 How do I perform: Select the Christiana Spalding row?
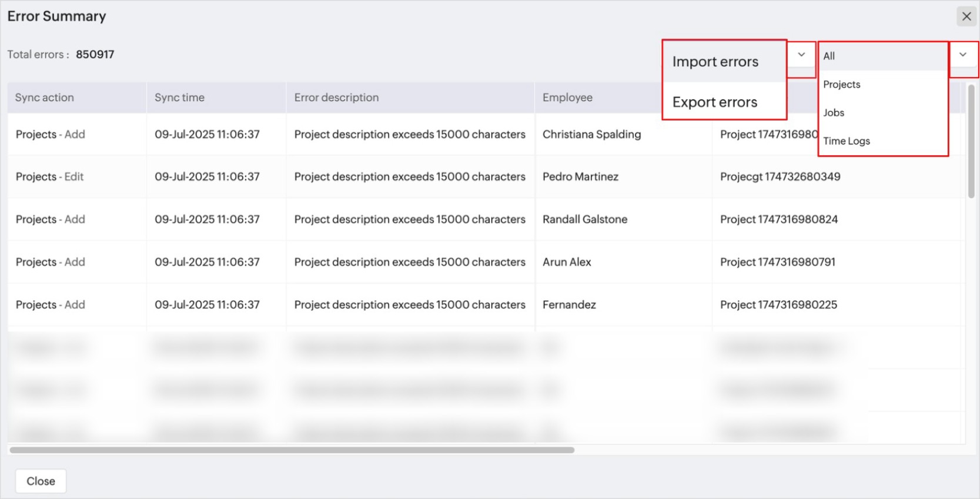[591, 135]
